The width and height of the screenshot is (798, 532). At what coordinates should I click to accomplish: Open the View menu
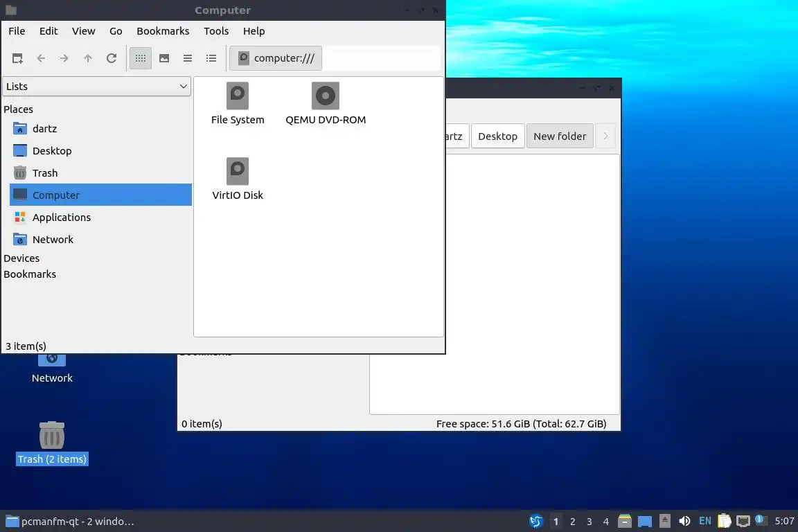point(83,31)
